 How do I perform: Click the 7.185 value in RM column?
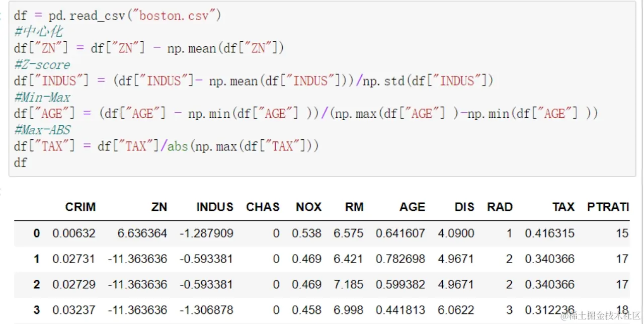coord(348,284)
